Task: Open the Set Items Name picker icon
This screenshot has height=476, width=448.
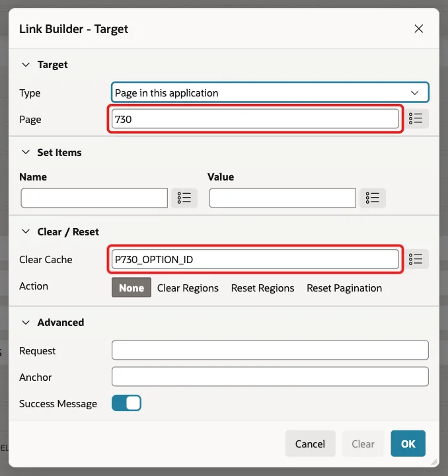Action: tap(184, 198)
